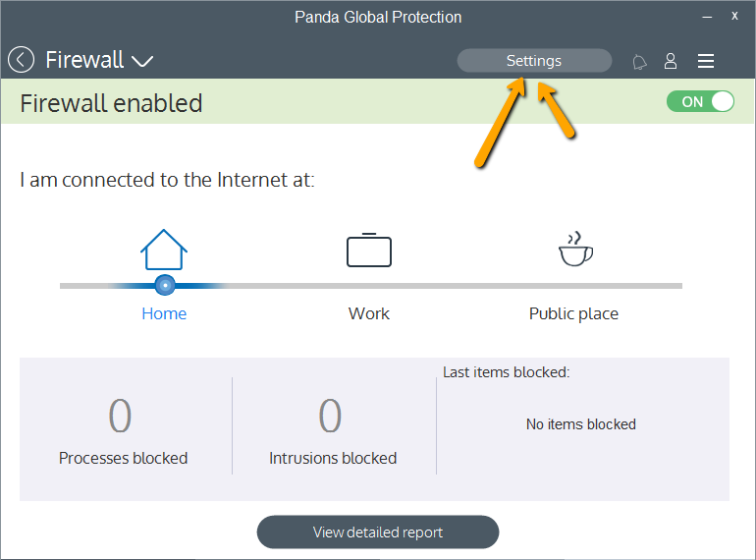Click the Processes blocked counter
Screen dimensions: 756x560
pyautogui.click(x=120, y=417)
